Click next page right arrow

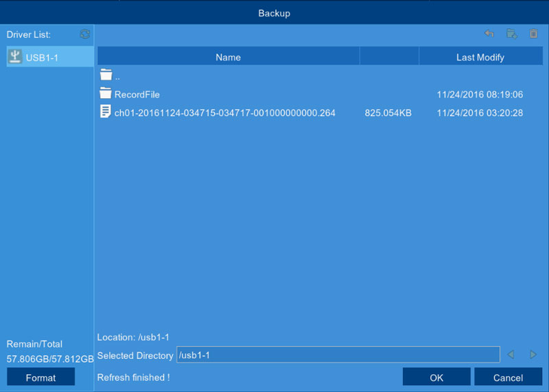tap(533, 354)
